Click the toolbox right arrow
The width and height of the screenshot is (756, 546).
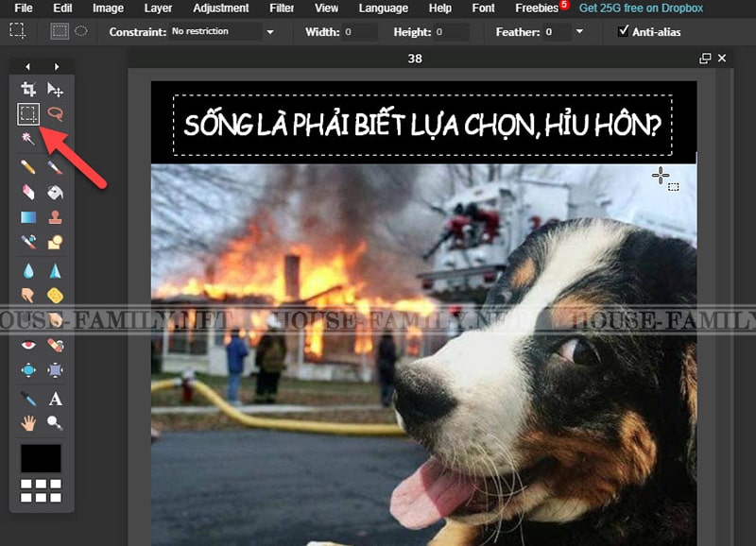[57, 66]
